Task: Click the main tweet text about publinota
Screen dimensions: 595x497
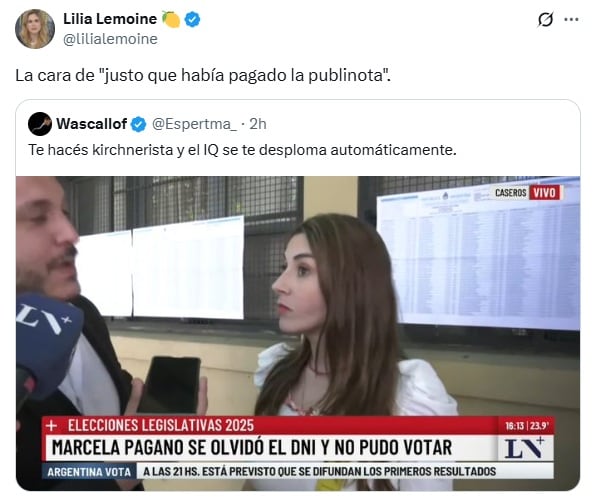Action: (x=203, y=75)
